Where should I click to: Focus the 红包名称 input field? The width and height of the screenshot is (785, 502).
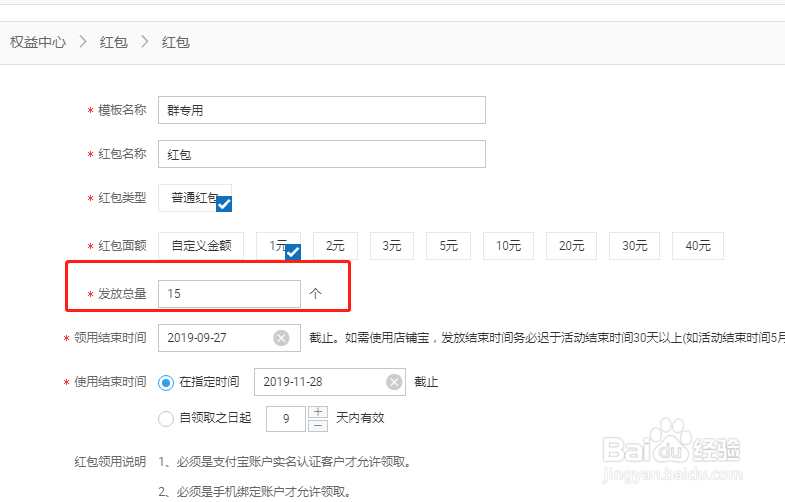[x=322, y=154]
